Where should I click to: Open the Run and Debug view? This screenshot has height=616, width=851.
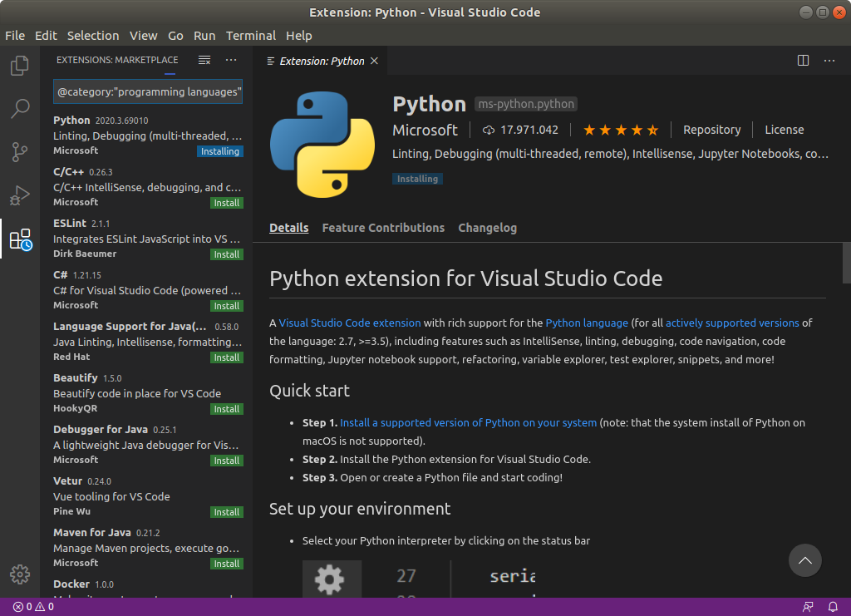click(20, 195)
